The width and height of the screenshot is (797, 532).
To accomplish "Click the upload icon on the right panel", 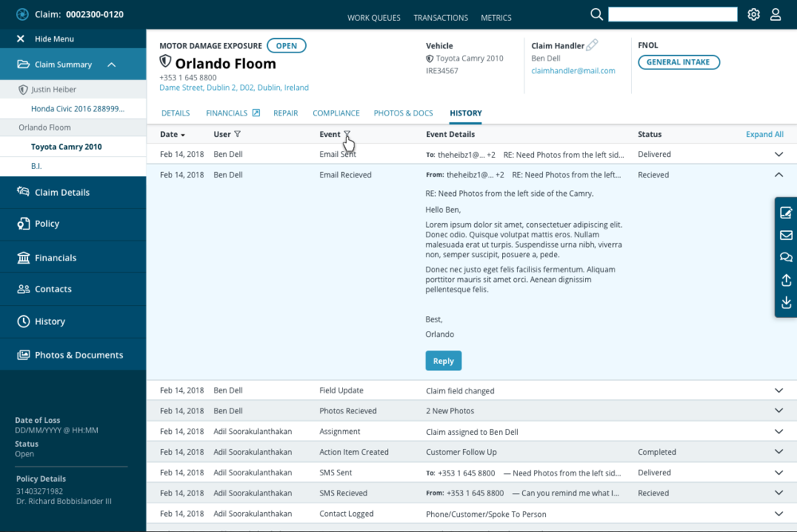I will [x=786, y=280].
